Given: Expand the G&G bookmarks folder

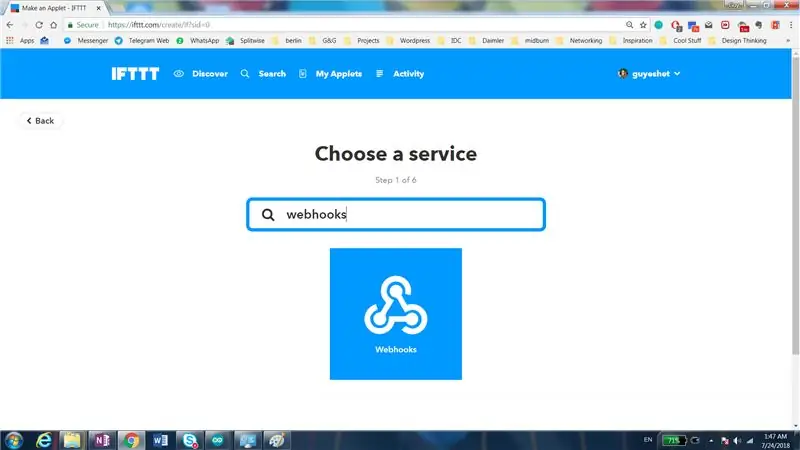Looking at the screenshot, I should (322, 40).
